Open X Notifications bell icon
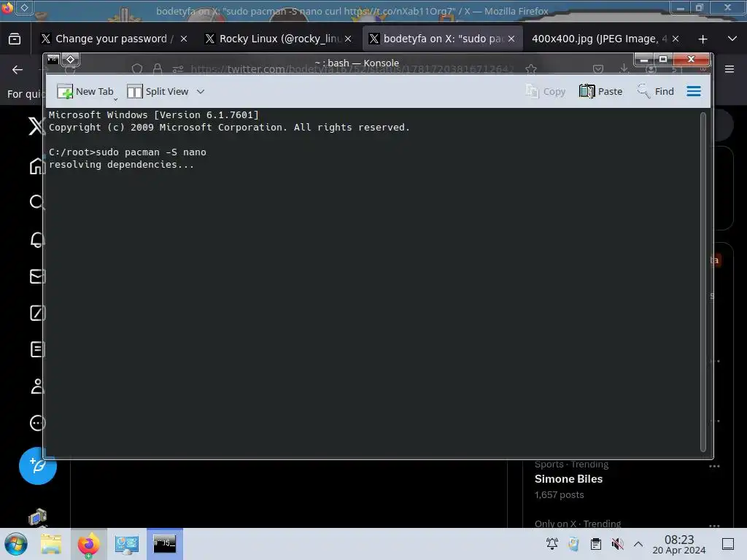Screen dimensions: 747x560 click(38, 239)
